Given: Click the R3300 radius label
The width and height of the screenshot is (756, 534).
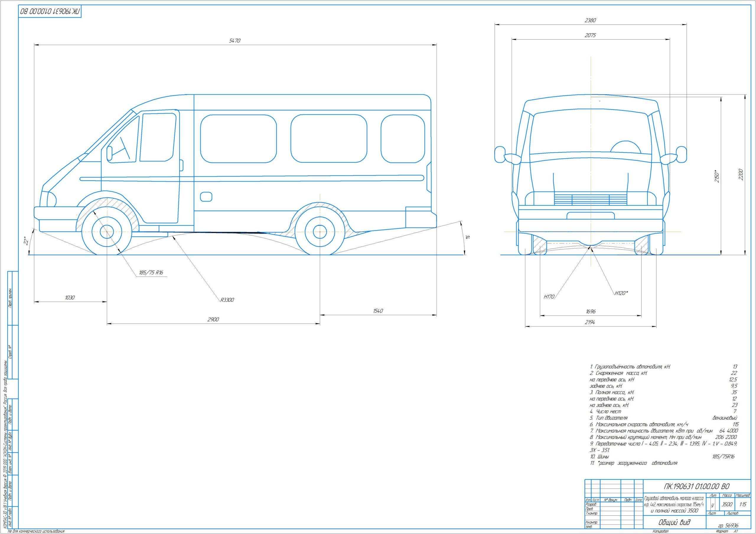Looking at the screenshot, I should pos(227,300).
